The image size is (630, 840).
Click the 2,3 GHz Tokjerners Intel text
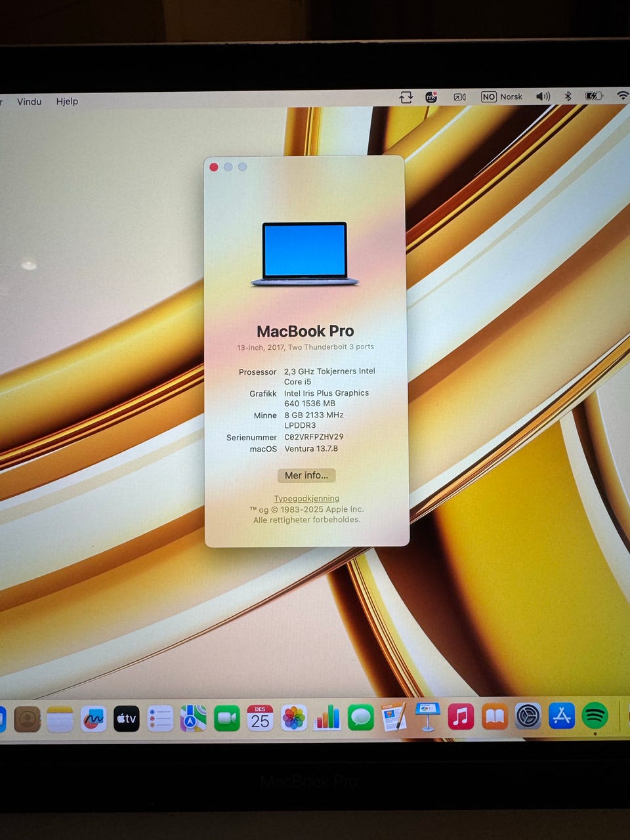(329, 376)
